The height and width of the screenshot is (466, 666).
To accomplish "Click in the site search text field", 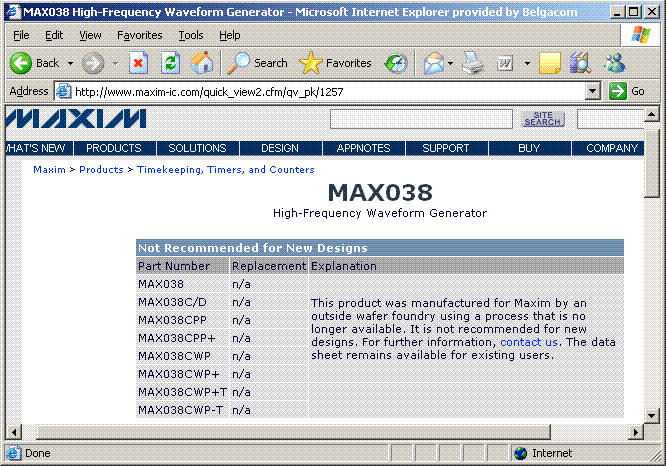I will point(421,119).
